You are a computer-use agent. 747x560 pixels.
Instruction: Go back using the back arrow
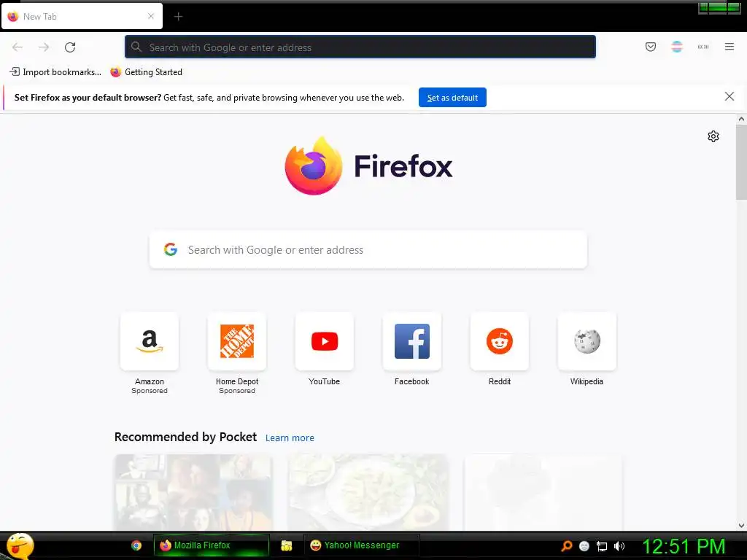(x=18, y=47)
